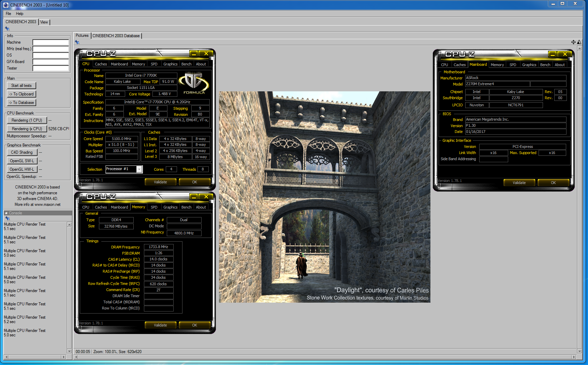Click Validate in CPU-Z Mainboard window
This screenshot has height=365, width=588.
point(519,183)
